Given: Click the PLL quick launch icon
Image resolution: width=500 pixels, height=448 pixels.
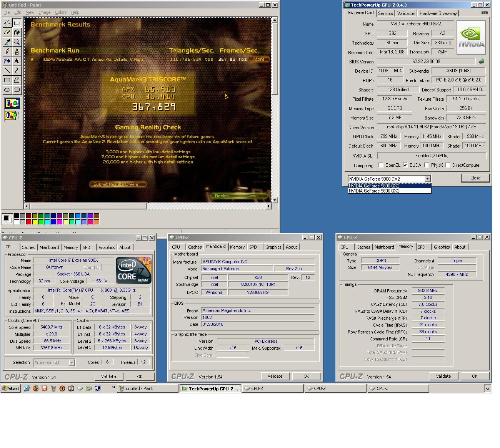Looking at the screenshot, I should [x=98, y=388].
